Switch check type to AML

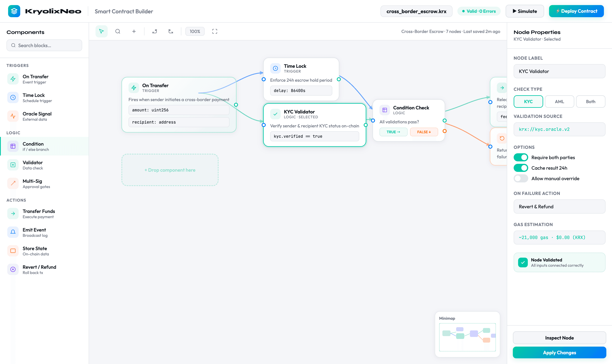coord(559,102)
